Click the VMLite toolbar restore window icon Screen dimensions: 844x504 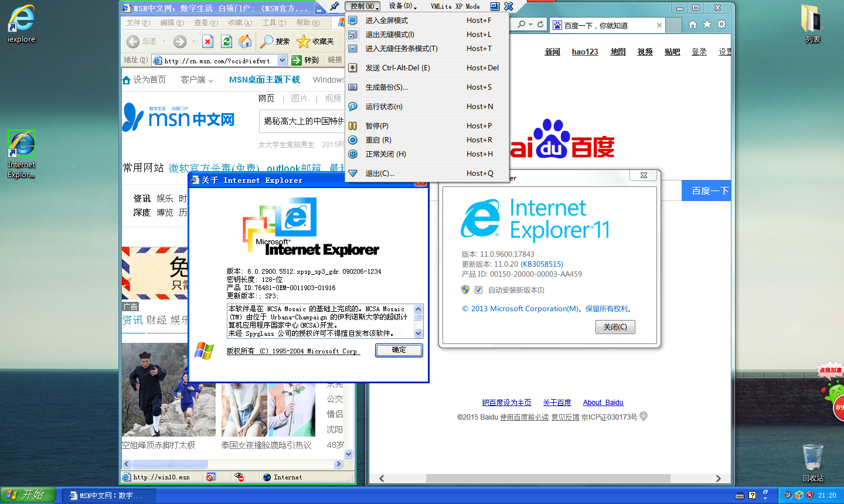[x=495, y=6]
